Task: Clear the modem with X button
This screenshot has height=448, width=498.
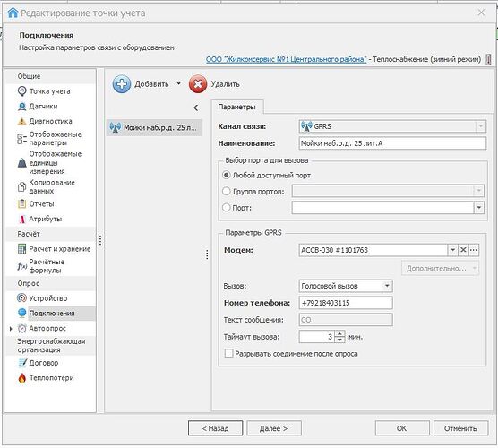Action: pyautogui.click(x=463, y=250)
